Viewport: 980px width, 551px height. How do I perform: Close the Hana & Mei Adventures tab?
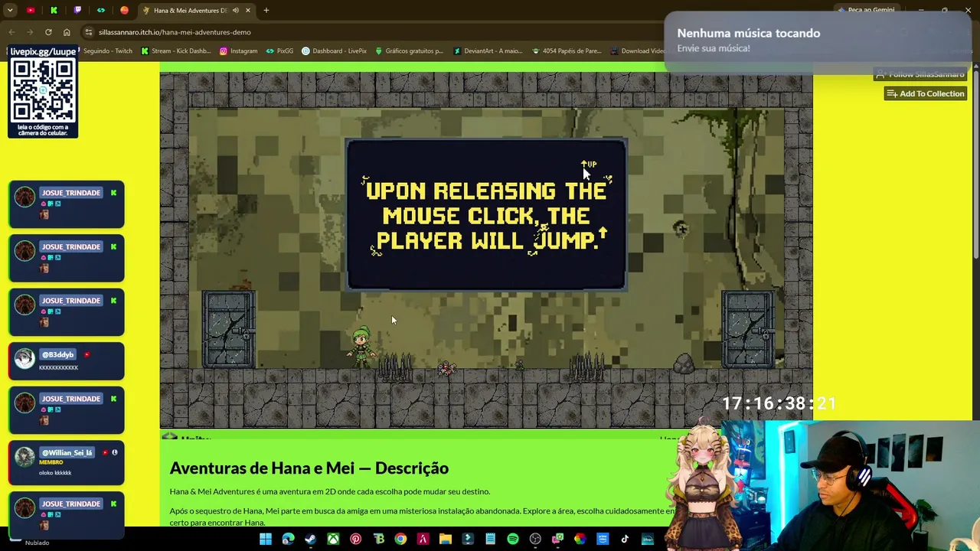(x=247, y=11)
